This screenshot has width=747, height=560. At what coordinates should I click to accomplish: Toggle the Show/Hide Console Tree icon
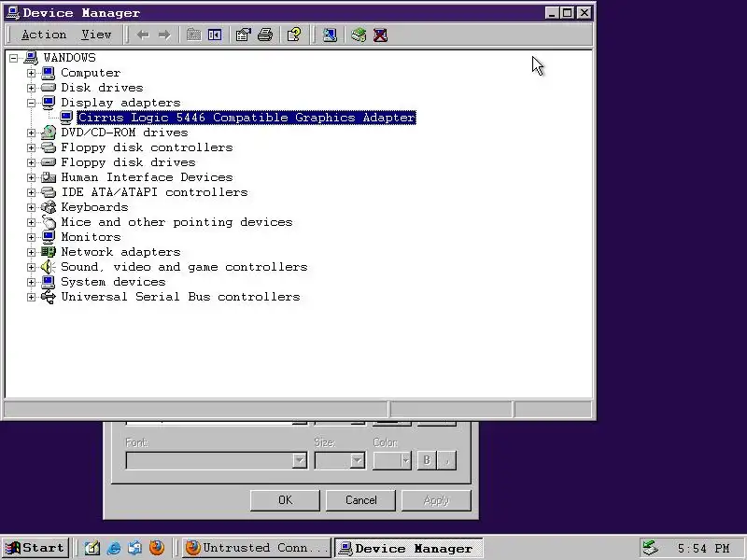pos(215,35)
